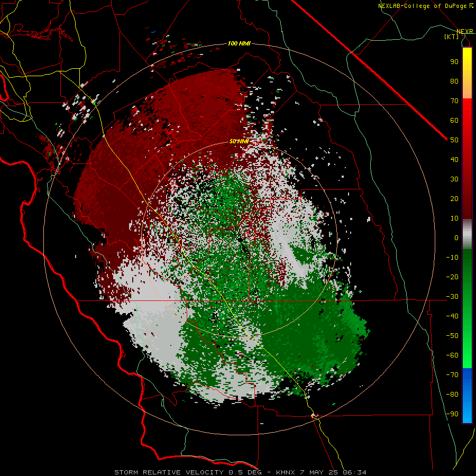Image resolution: width=476 pixels, height=476 pixels.
Task: Click the -50 value on velocity scale
Action: click(x=452, y=336)
